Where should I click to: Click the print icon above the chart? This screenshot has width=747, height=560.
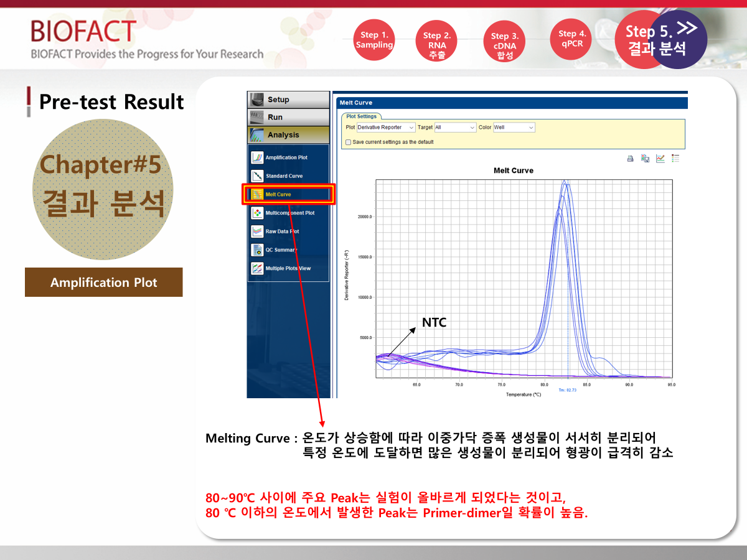click(630, 159)
